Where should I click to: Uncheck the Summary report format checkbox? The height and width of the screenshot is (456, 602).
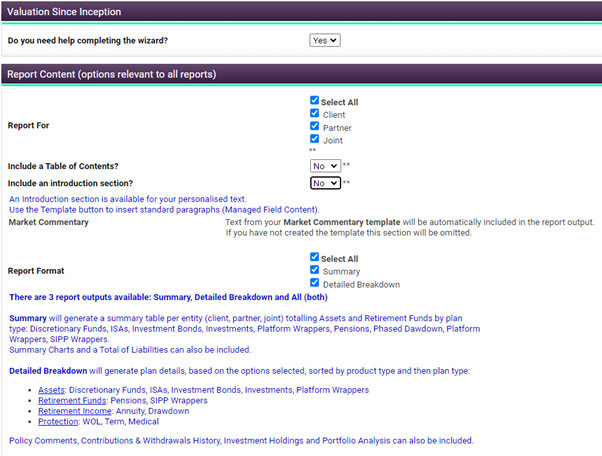(315, 270)
